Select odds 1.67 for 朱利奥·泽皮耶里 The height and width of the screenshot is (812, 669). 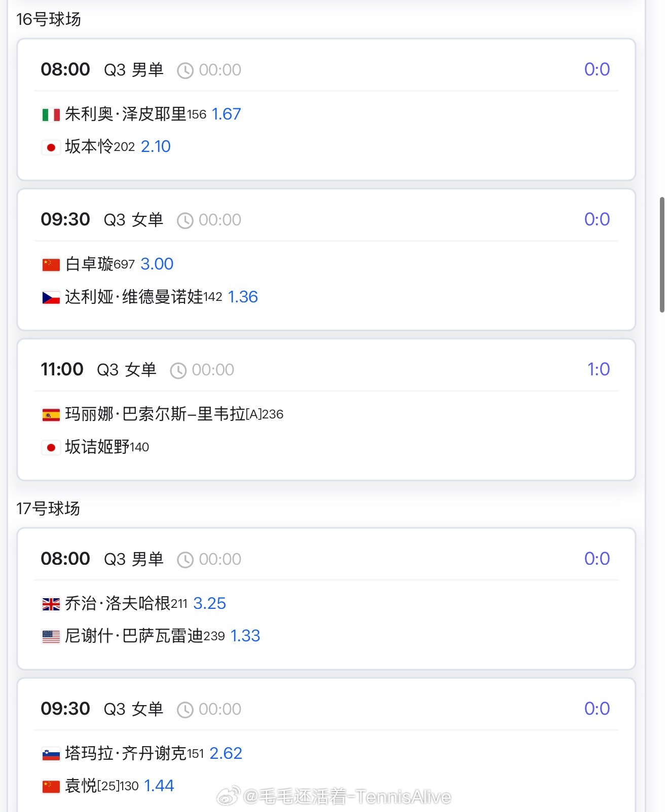[x=226, y=114]
